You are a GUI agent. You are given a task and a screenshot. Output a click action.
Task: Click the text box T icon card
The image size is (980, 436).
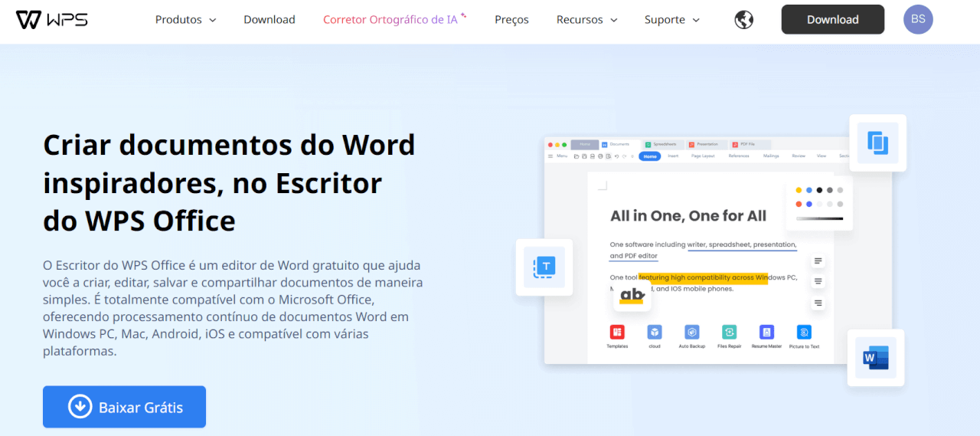point(544,267)
